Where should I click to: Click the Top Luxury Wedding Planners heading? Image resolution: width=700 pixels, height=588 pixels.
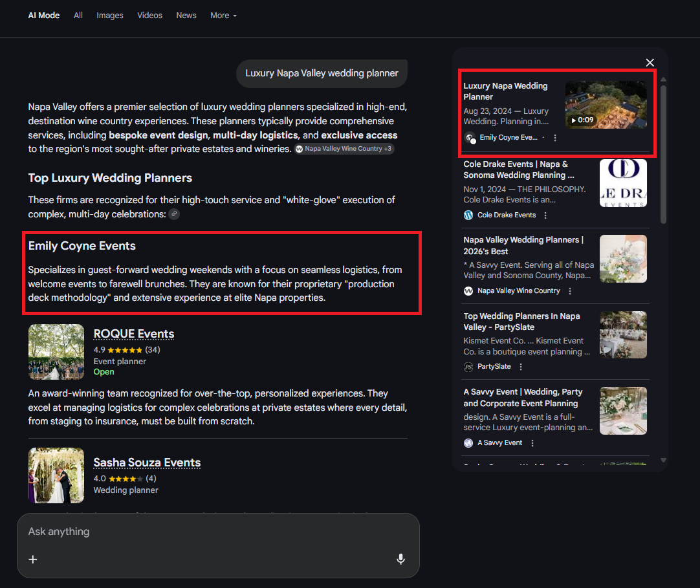(x=110, y=178)
